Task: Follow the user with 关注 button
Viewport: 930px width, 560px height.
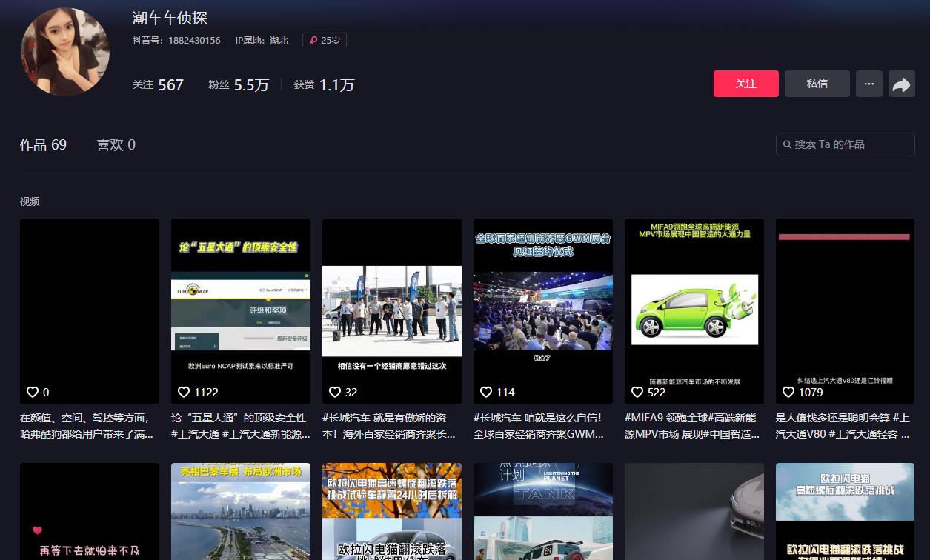Action: tap(746, 84)
